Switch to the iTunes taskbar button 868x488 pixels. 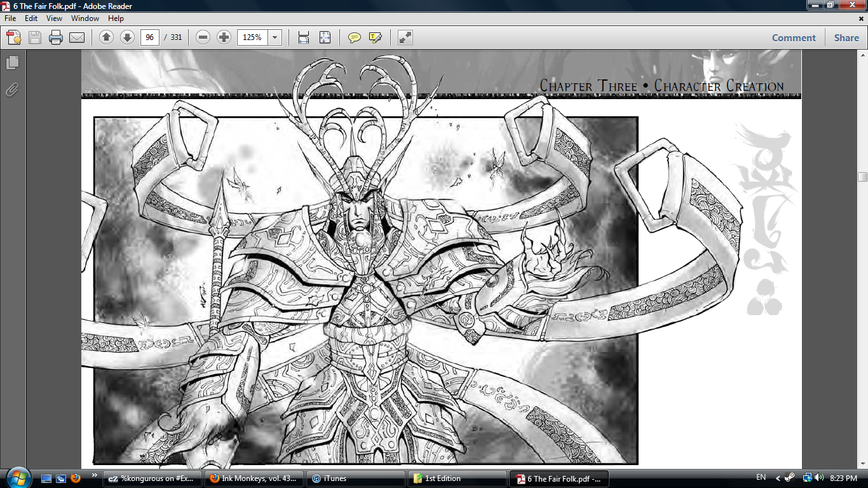(x=355, y=478)
